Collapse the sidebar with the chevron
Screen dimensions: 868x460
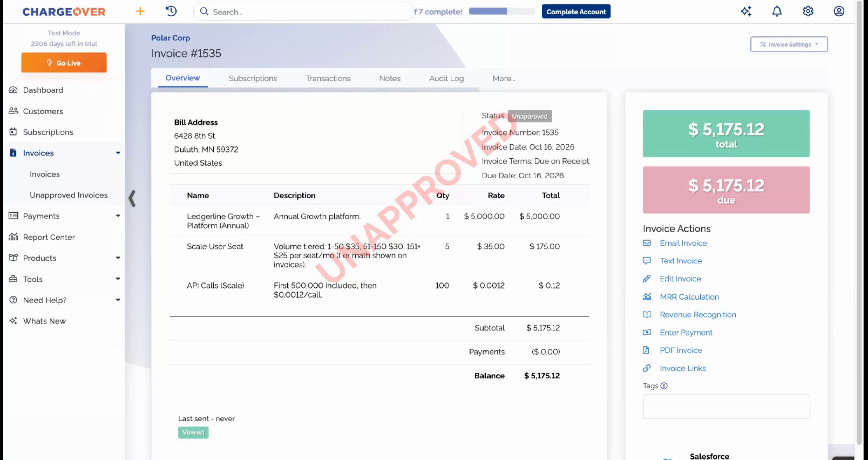(x=132, y=198)
